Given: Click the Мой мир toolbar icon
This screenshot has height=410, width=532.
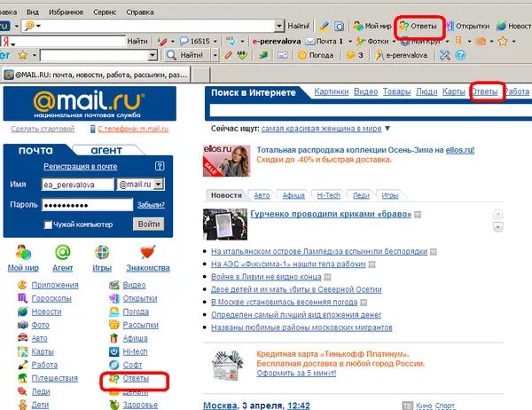Looking at the screenshot, I should tap(358, 26).
